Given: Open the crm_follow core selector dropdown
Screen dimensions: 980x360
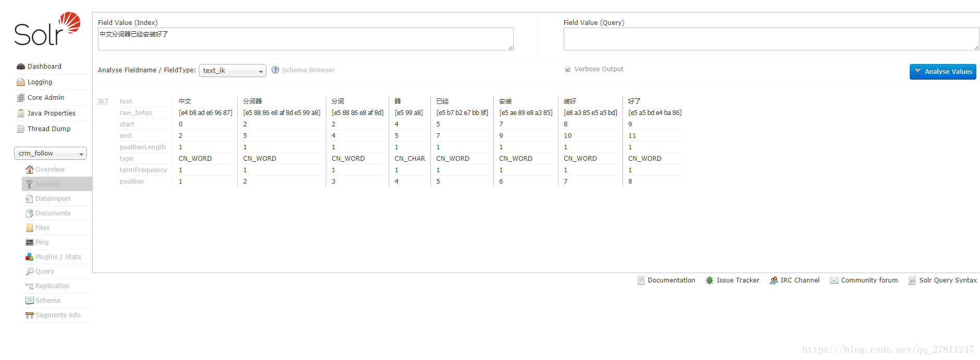Looking at the screenshot, I should click(x=50, y=153).
